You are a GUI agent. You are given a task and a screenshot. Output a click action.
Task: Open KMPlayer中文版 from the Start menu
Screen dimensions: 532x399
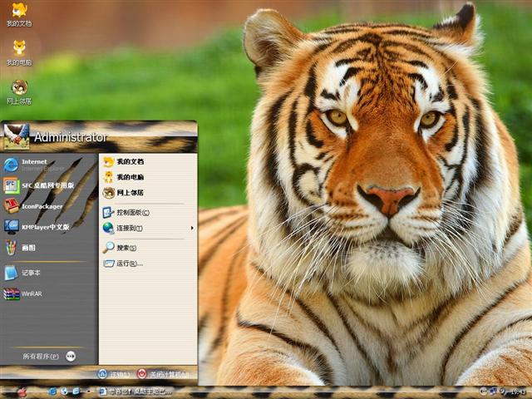pyautogui.click(x=37, y=227)
